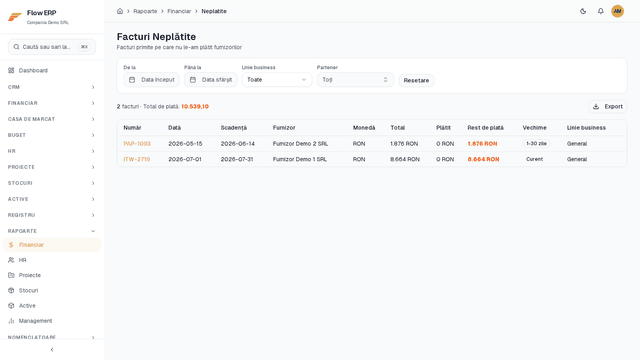Open notifications with the bell icon
Viewport: 640px width, 360px height.
click(600, 11)
